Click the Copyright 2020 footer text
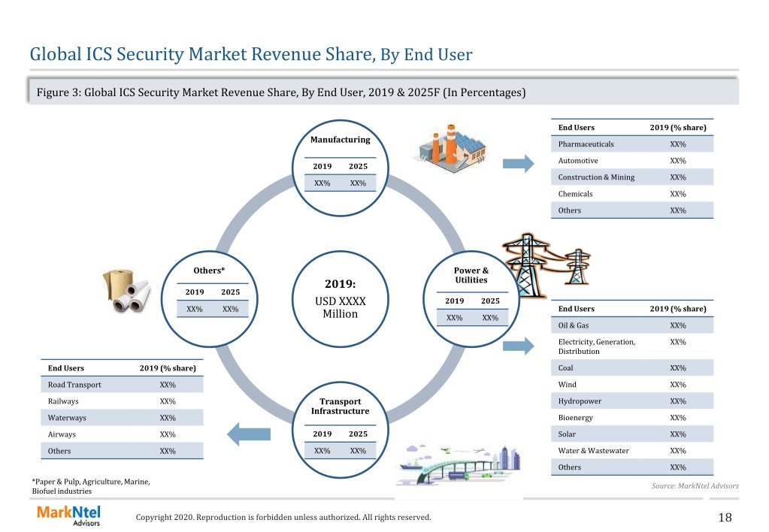Viewport: 769px width, 532px height. click(283, 517)
